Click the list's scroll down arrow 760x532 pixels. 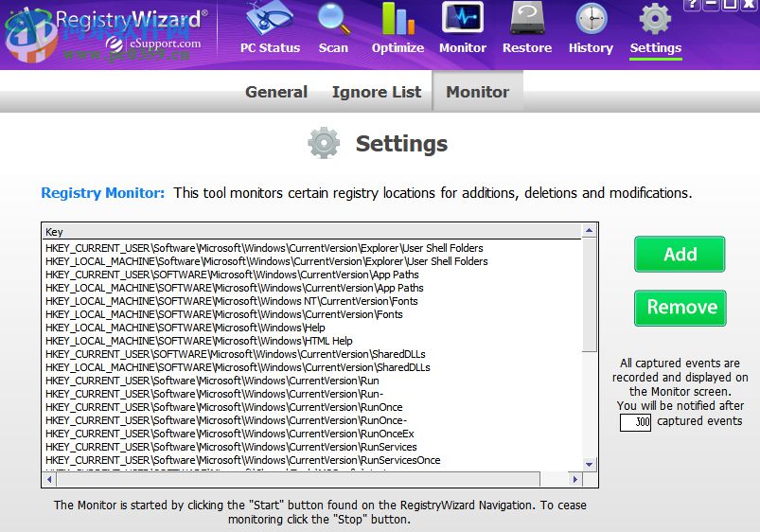click(x=589, y=464)
